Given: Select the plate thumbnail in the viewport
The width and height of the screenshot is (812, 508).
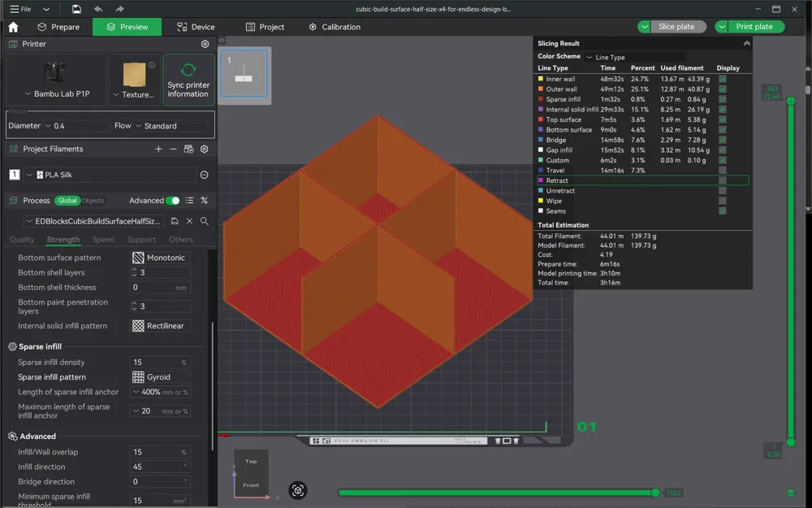Looking at the screenshot, I should pyautogui.click(x=244, y=74).
